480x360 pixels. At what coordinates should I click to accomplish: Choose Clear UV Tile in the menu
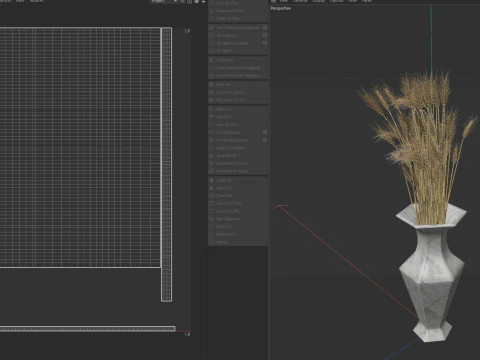pyautogui.click(x=238, y=18)
